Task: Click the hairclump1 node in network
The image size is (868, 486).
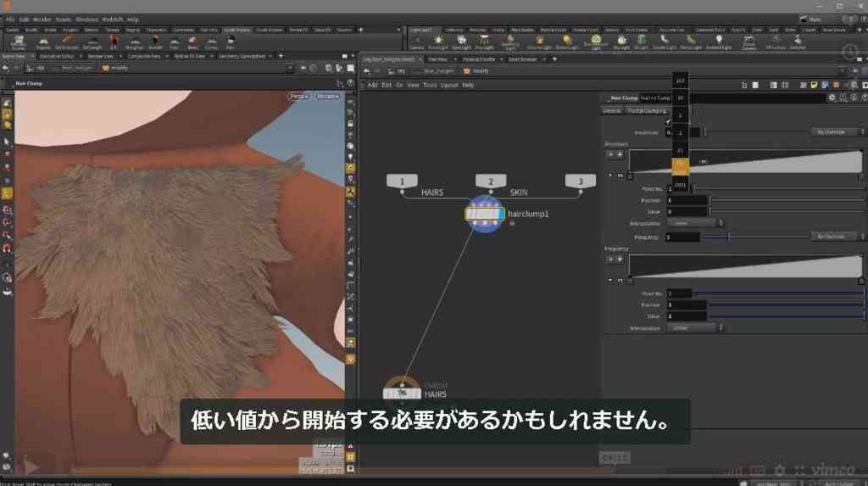Action: click(484, 214)
